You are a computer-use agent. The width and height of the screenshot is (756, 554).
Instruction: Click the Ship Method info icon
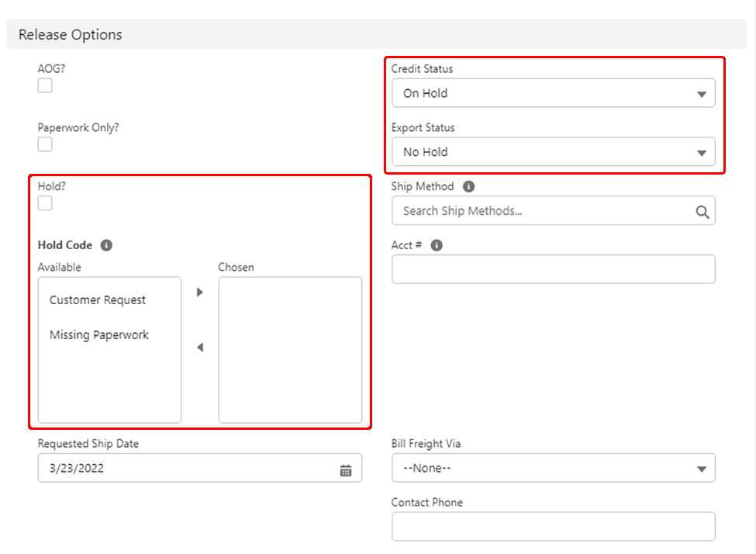[x=468, y=187]
